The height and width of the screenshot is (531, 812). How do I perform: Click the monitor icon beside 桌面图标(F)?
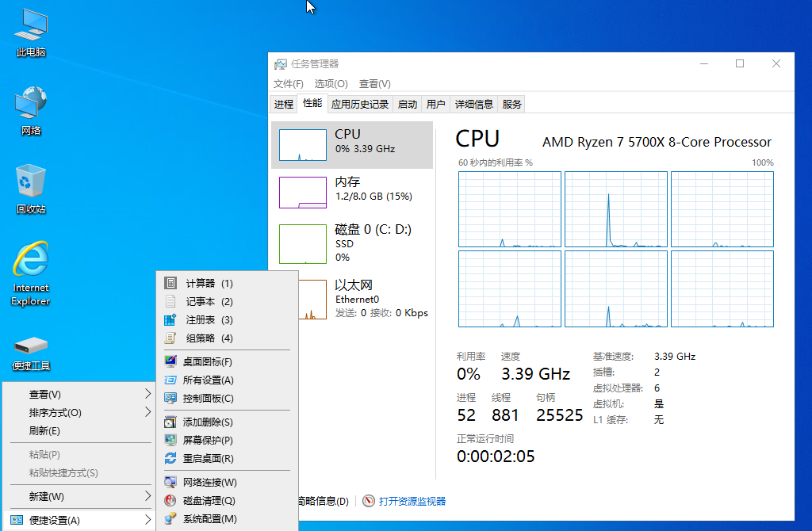[x=170, y=361]
